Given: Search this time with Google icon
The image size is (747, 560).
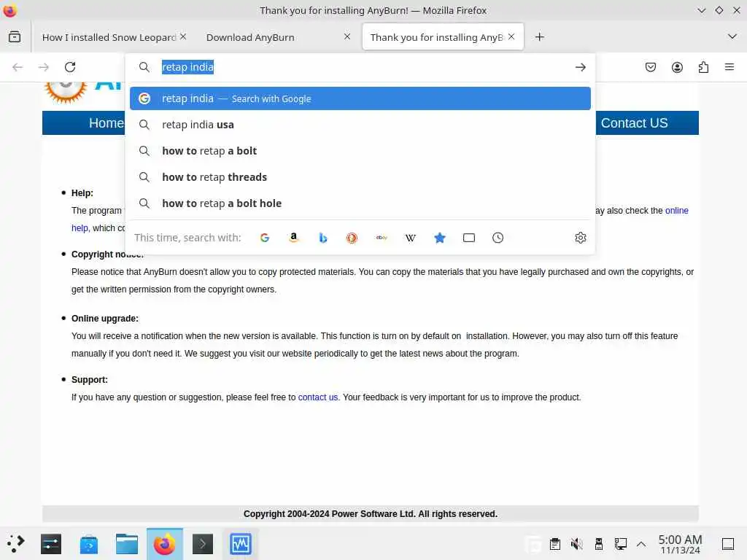Looking at the screenshot, I should click(265, 238).
